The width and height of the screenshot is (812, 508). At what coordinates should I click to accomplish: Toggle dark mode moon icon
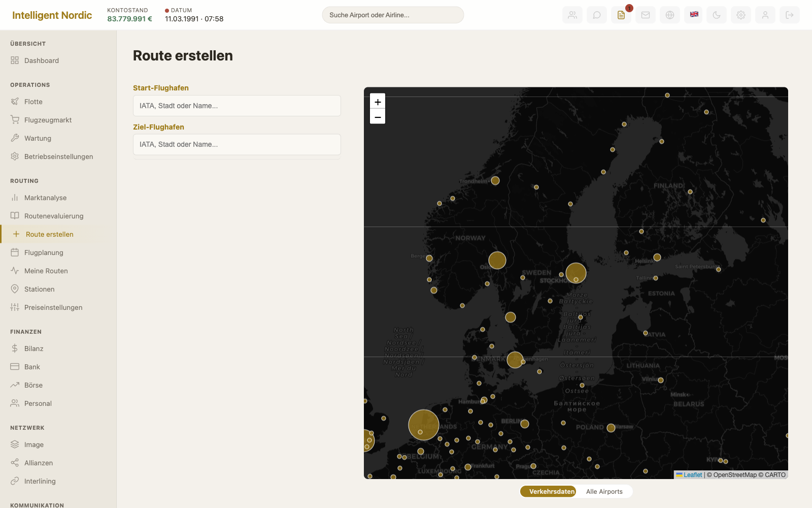click(717, 15)
